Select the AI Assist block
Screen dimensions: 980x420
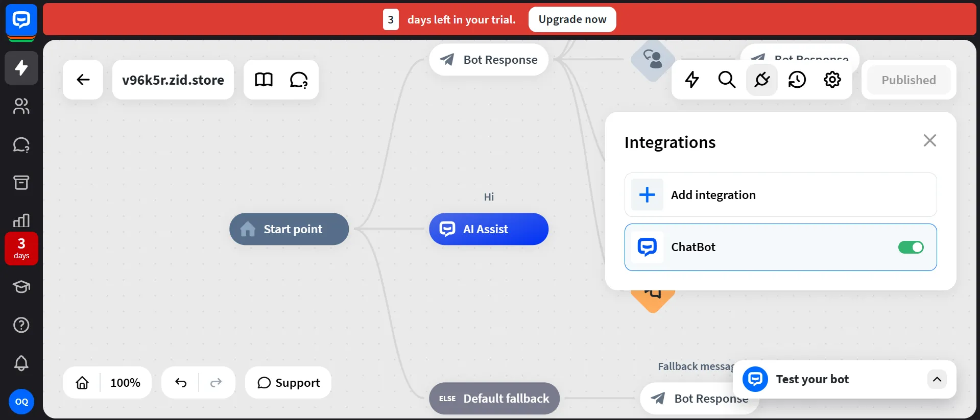pos(488,229)
